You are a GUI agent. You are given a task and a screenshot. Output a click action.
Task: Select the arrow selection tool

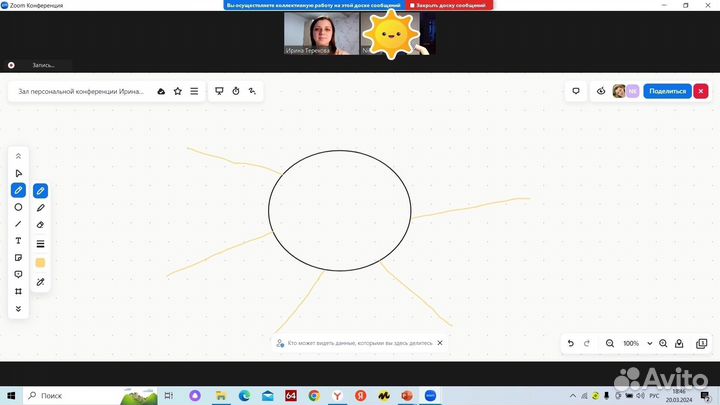[18, 173]
